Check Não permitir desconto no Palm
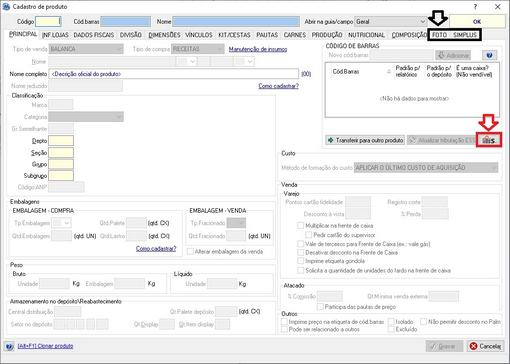This screenshot has height=364, width=510. [x=423, y=322]
